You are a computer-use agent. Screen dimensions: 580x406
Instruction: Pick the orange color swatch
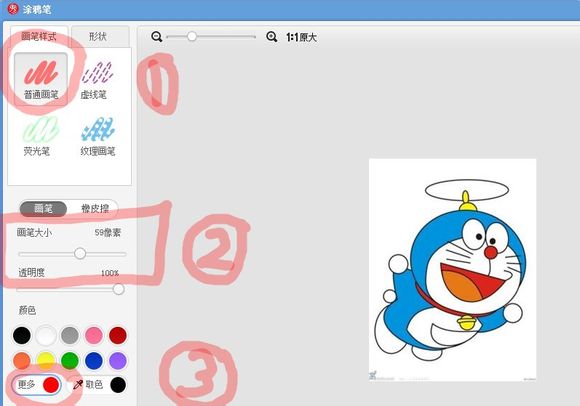[x=22, y=361]
